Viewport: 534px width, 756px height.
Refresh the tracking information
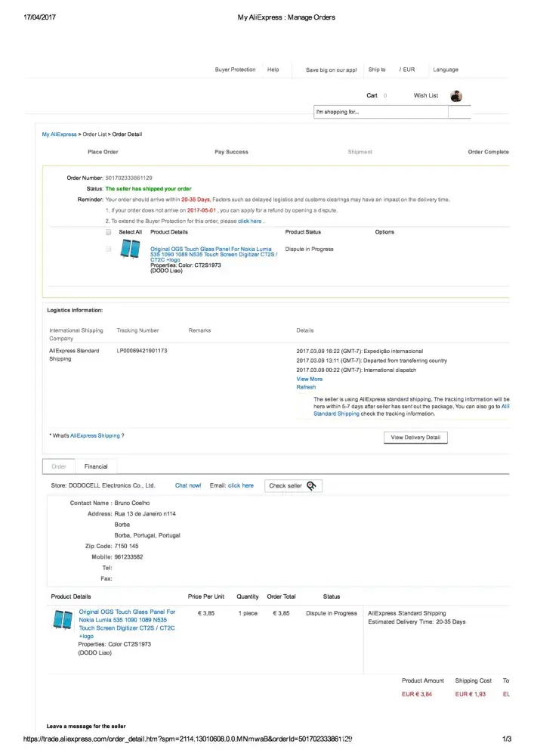pos(306,387)
